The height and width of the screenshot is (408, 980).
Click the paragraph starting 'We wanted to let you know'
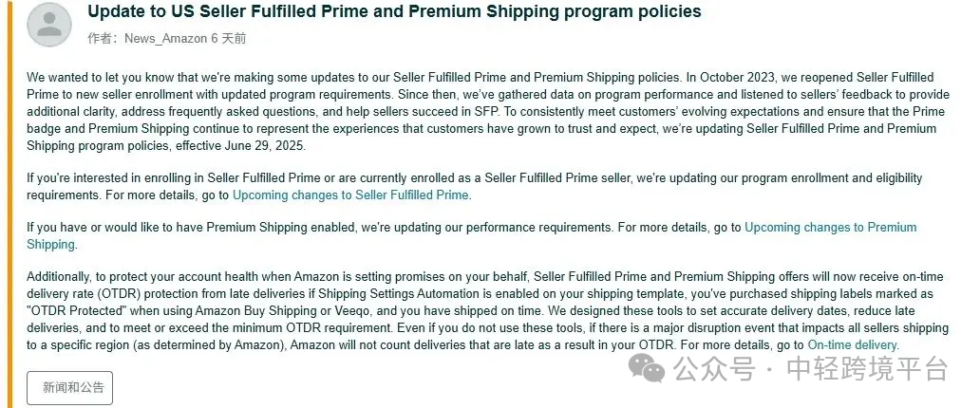pyautogui.click(x=487, y=112)
